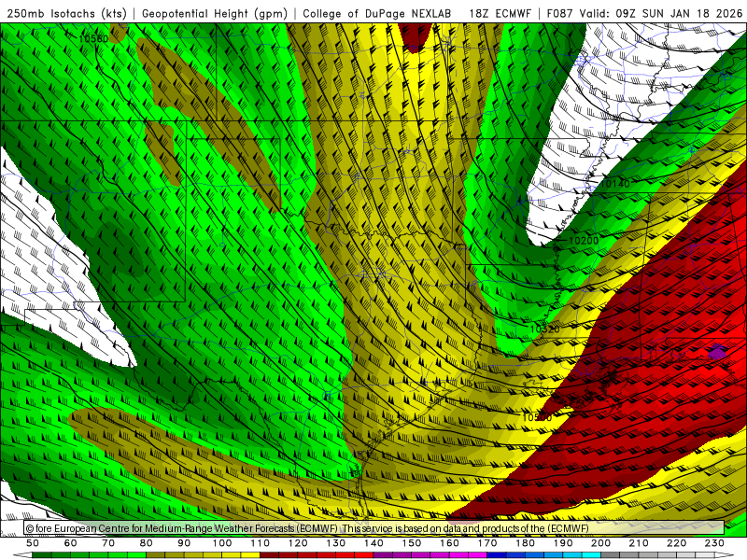This screenshot has width=747, height=560.
Task: Click the 170 value on the color scale
Action: click(x=487, y=543)
